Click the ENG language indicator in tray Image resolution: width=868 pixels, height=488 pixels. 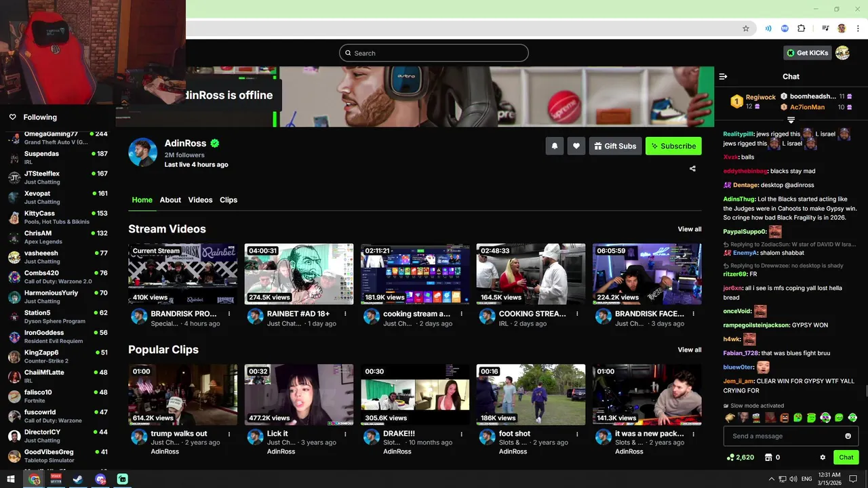coord(806,479)
